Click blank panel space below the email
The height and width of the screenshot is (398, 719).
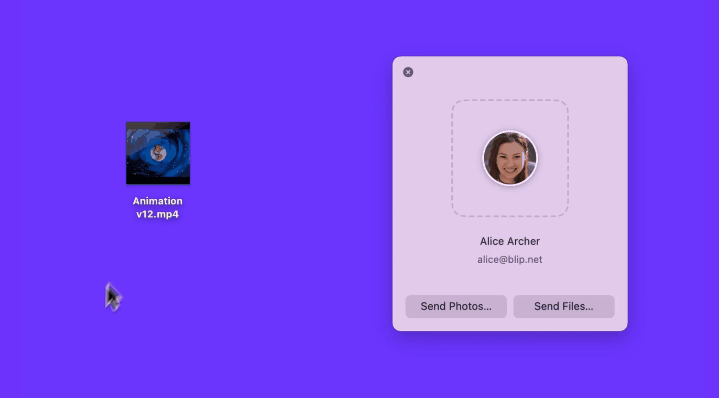509,281
